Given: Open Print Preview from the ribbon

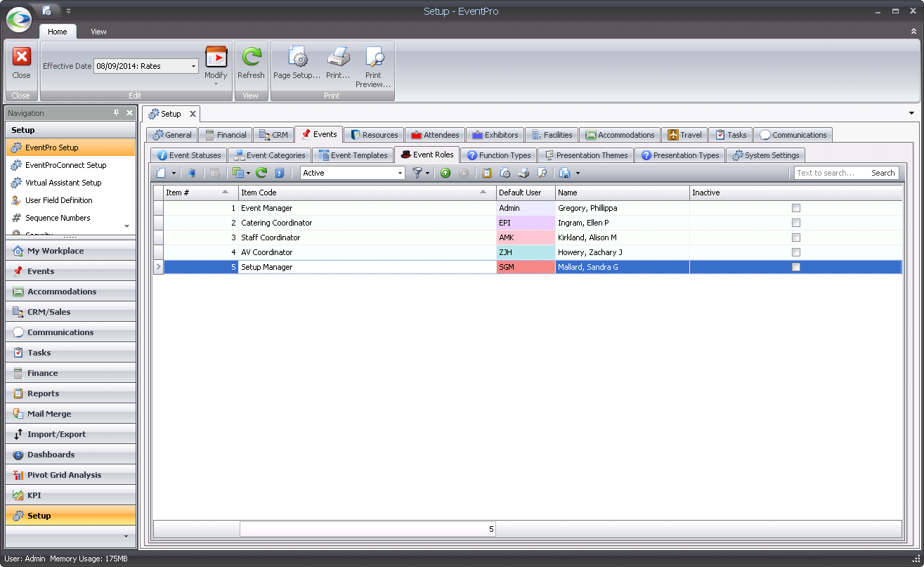Looking at the screenshot, I should (x=373, y=67).
